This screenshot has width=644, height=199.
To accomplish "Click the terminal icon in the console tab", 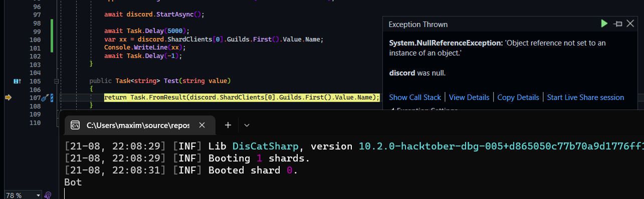I will point(75,125).
